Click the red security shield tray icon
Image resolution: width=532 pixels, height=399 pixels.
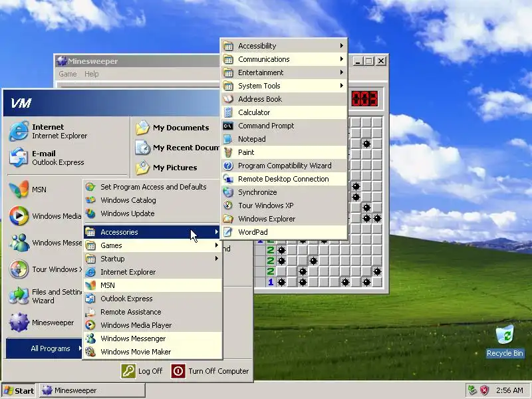pyautogui.click(x=484, y=390)
